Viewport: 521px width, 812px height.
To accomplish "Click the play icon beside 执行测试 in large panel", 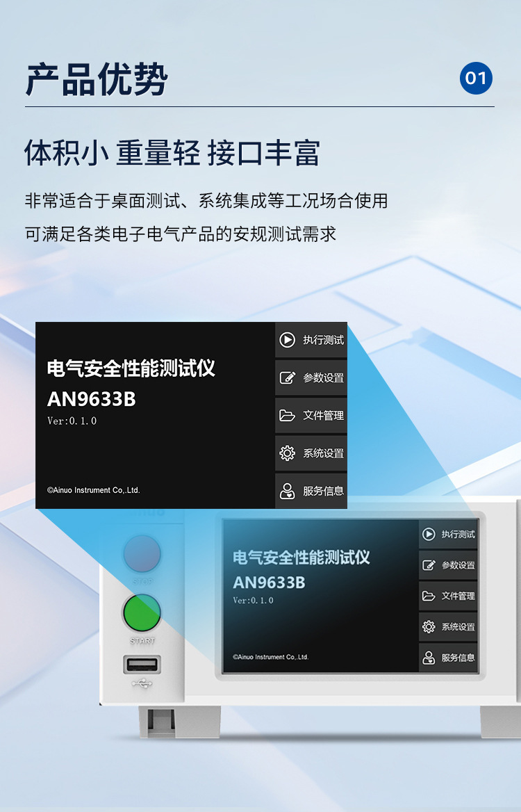I will point(287,340).
